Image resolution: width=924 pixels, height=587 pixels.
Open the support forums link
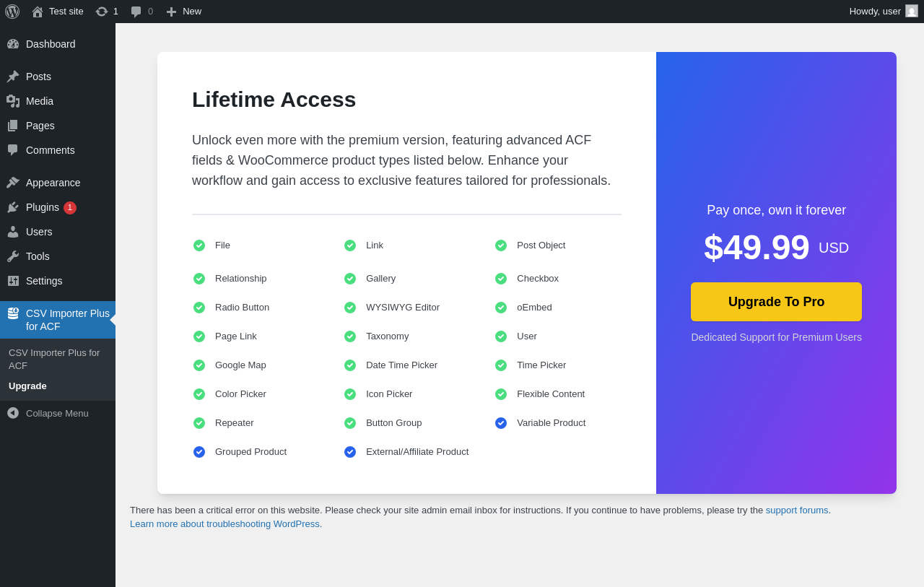[x=797, y=510]
